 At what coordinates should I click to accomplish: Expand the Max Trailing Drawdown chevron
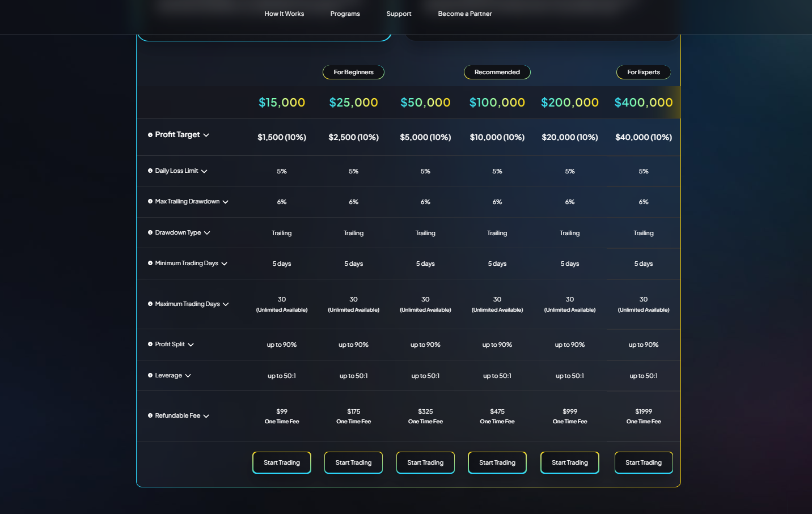[x=226, y=202]
